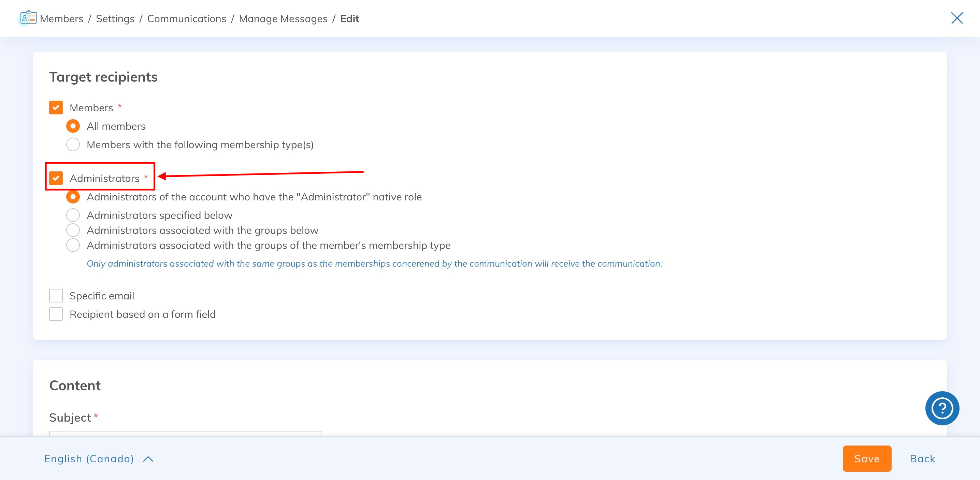980x480 pixels.
Task: Toggle the Administrators checkbox
Action: click(x=56, y=178)
